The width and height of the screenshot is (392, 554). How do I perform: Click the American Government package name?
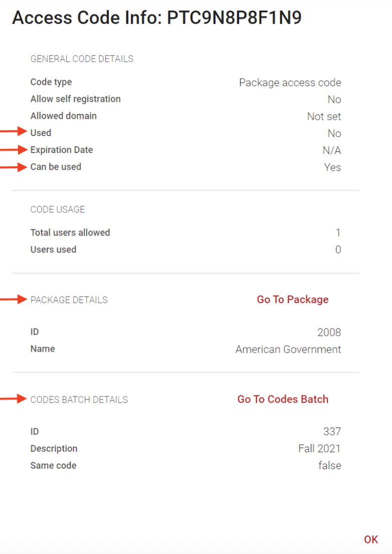pos(288,349)
